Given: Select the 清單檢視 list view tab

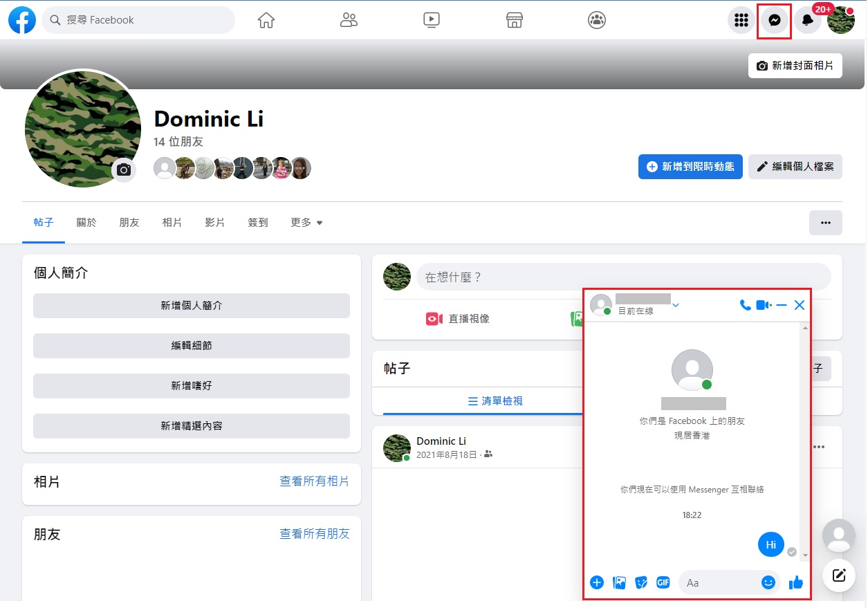Looking at the screenshot, I should pyautogui.click(x=495, y=401).
